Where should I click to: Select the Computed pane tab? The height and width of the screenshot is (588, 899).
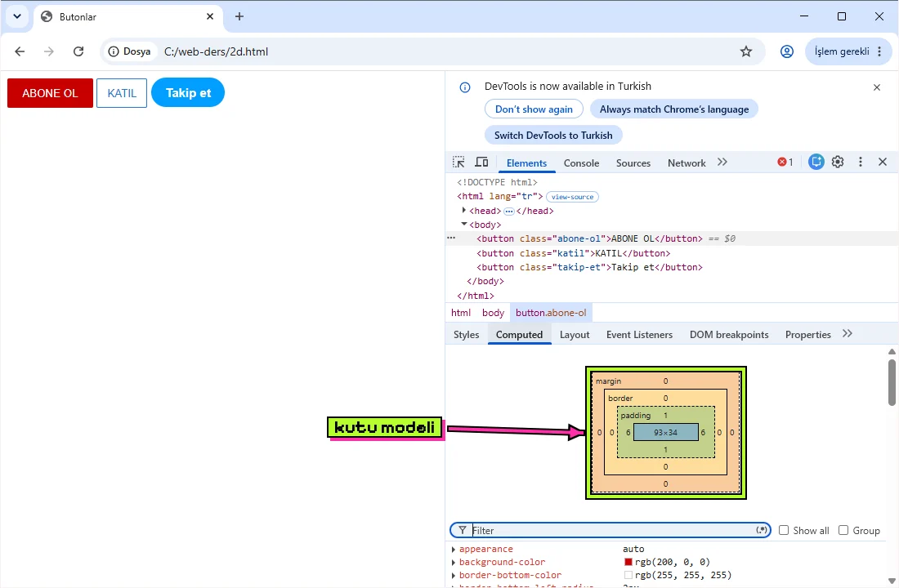(520, 334)
